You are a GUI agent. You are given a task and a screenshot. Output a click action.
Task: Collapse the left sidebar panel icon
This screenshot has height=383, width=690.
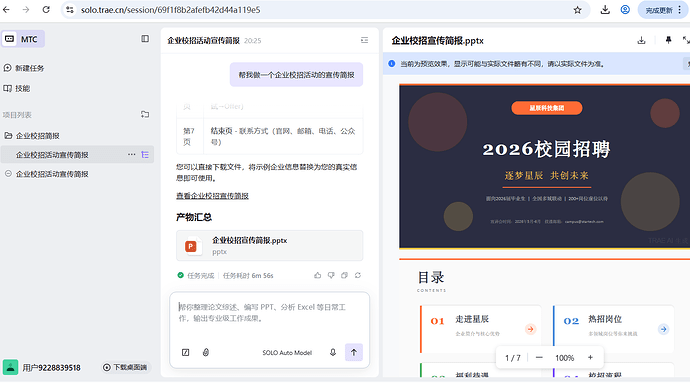(145, 39)
